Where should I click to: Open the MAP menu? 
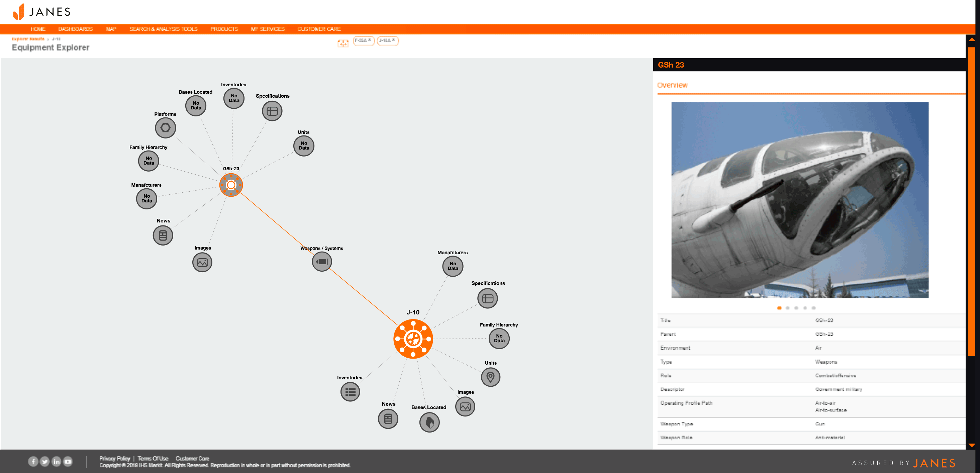pyautogui.click(x=111, y=29)
